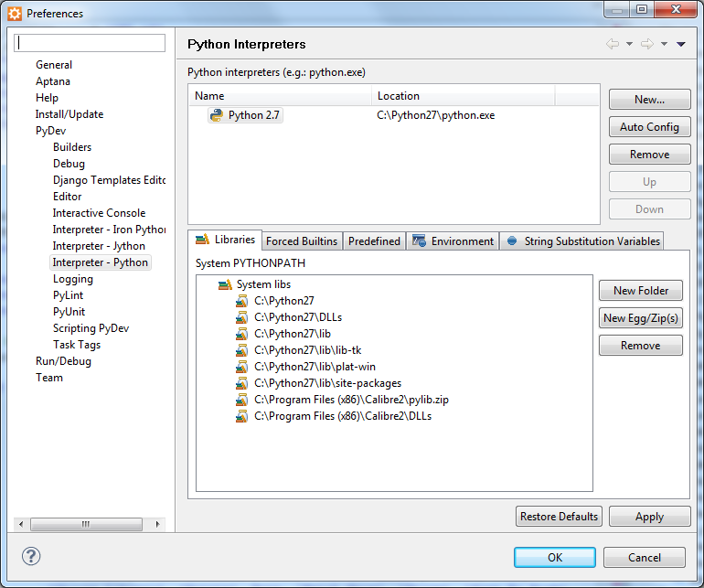The width and height of the screenshot is (704, 588).
Task: Click the folder icon beside C:\Python27\lib\lib-tk
Action: pyautogui.click(x=241, y=350)
